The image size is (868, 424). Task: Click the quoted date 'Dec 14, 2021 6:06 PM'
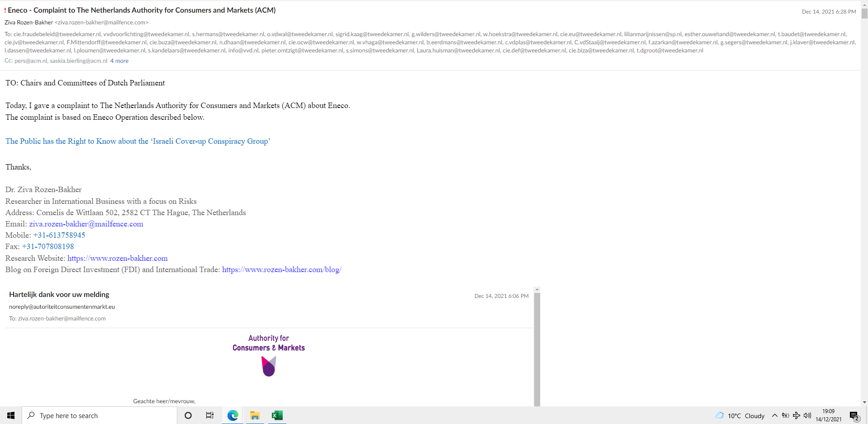point(501,296)
